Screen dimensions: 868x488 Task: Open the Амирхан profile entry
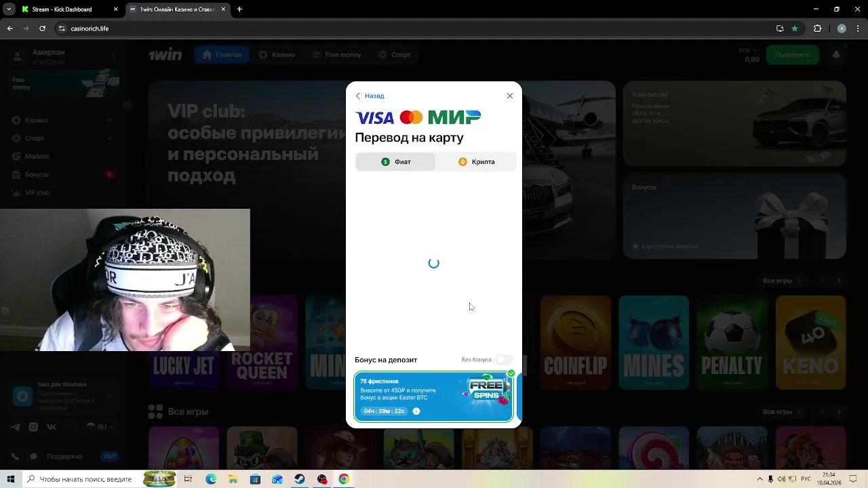(62, 57)
